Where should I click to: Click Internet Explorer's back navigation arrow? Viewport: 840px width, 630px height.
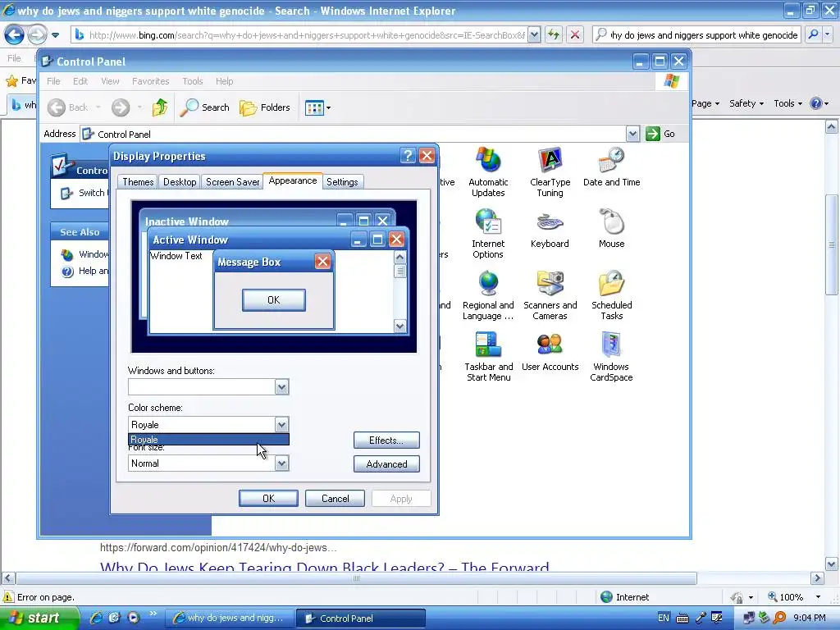click(15, 35)
